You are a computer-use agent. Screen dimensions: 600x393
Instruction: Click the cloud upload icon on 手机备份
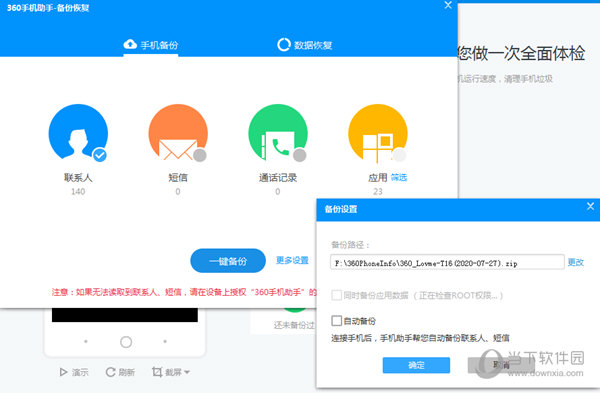[130, 44]
